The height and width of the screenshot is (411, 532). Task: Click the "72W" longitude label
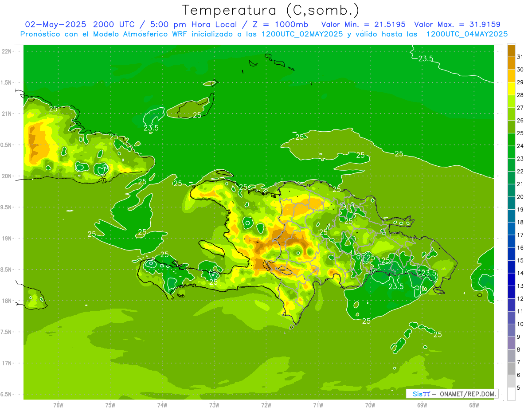point(266,405)
